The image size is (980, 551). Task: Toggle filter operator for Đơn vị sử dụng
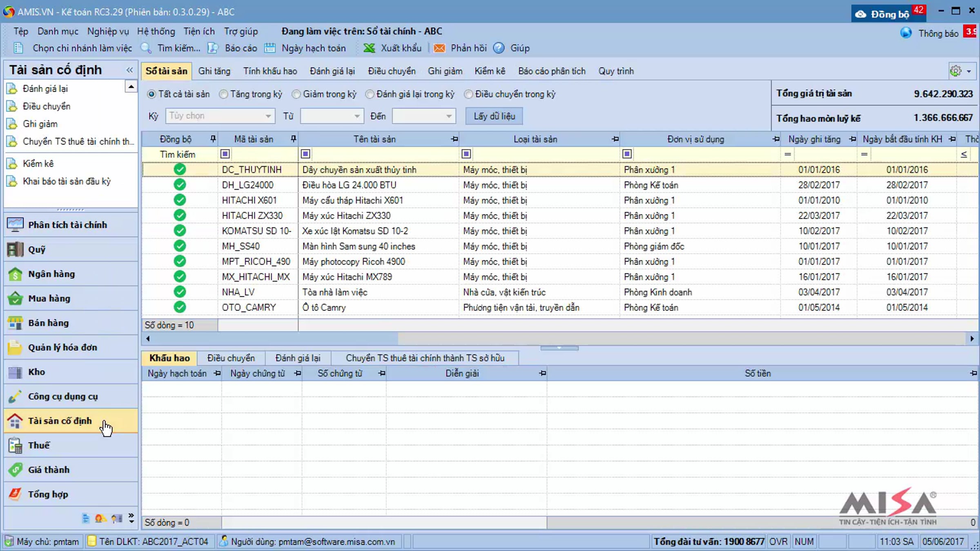[627, 154]
